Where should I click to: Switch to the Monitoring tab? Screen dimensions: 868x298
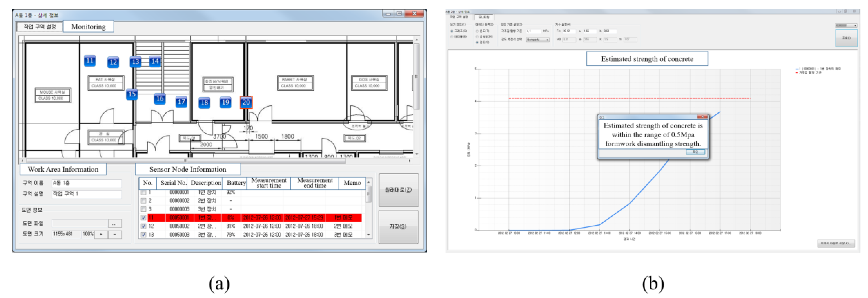coord(88,27)
